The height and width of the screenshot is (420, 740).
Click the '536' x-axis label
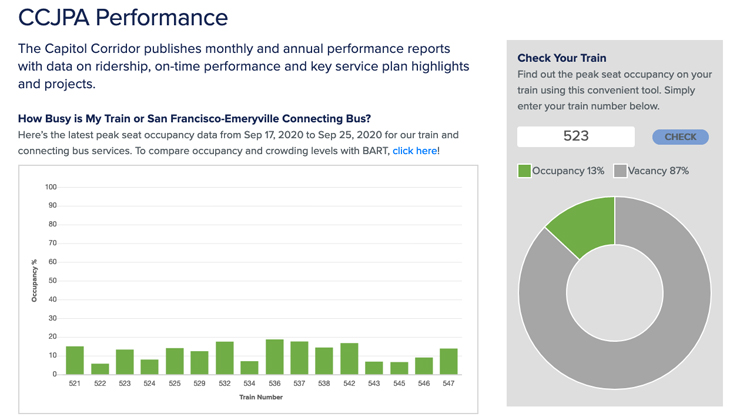click(275, 383)
